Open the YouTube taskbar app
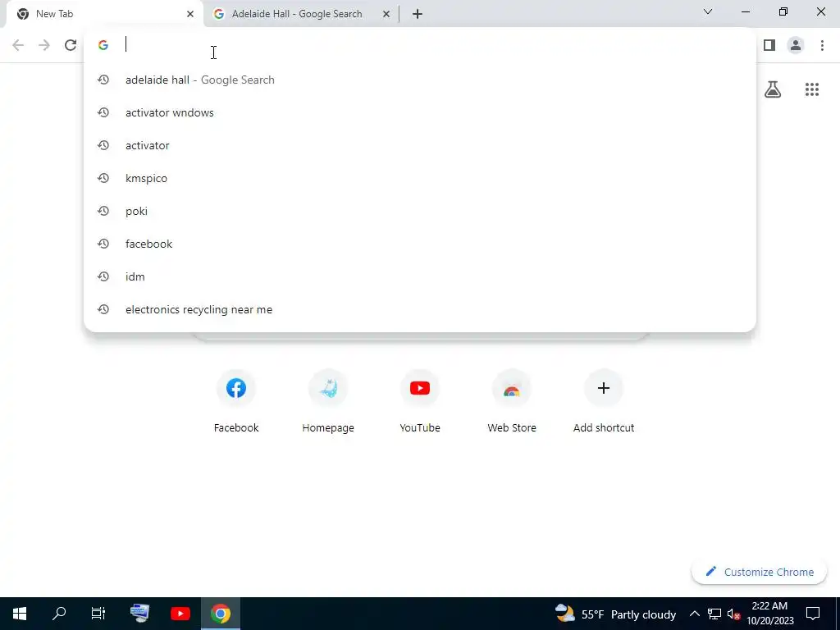Viewport: 840px width, 630px height. coord(180,614)
